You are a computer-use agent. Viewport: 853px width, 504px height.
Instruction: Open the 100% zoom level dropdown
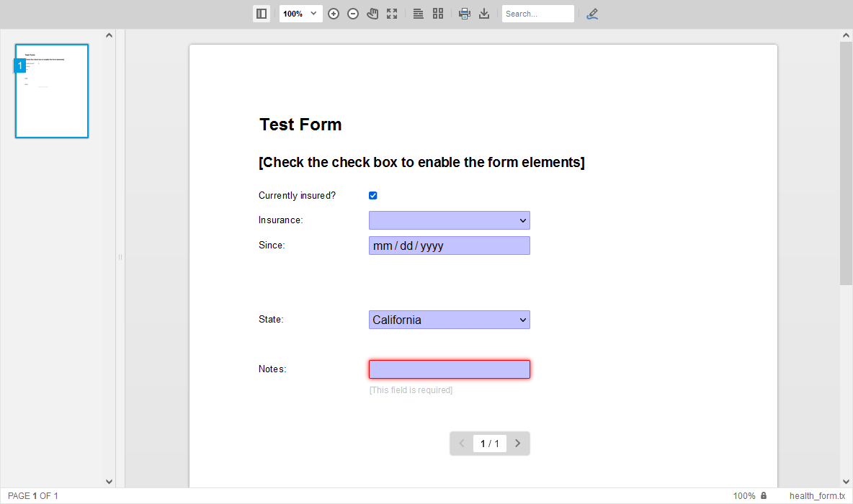coord(301,14)
